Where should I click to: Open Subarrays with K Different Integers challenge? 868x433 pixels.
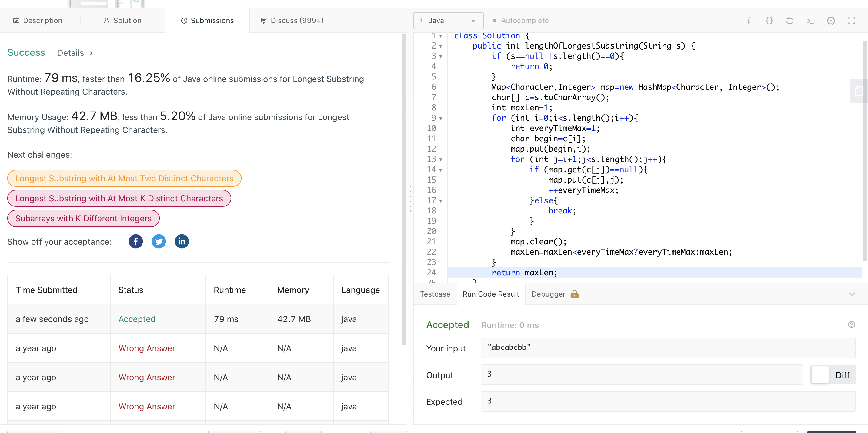click(x=83, y=219)
